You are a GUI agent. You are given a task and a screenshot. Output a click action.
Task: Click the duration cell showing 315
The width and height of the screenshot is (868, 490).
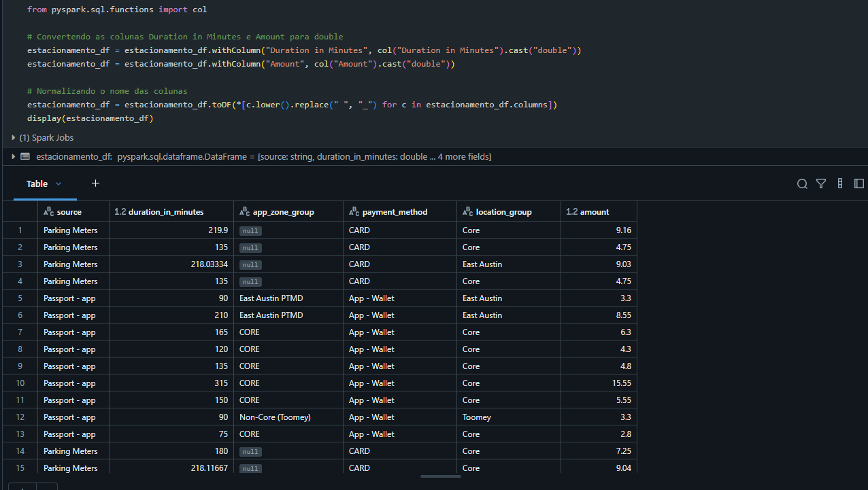(171, 383)
